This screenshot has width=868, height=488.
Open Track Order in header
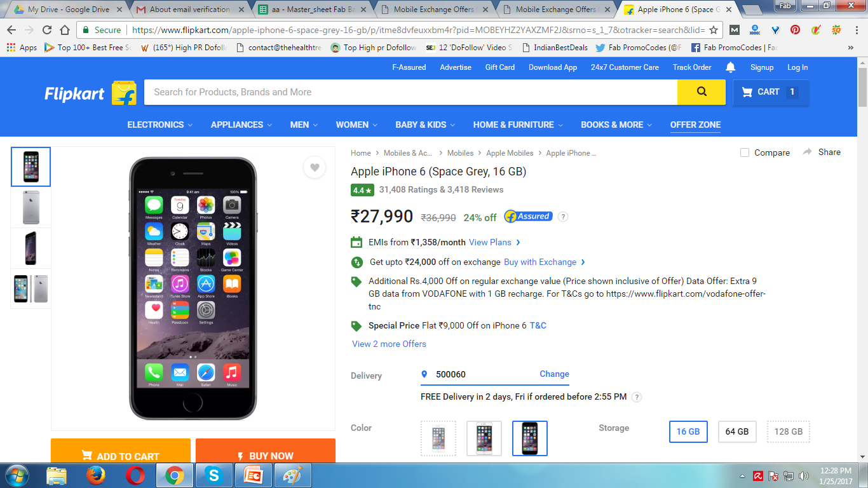(692, 67)
